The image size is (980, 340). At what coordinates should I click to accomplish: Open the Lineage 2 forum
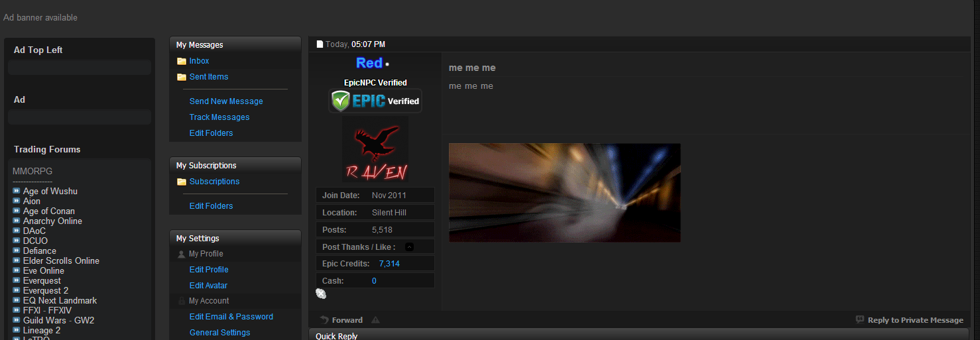coord(42,330)
